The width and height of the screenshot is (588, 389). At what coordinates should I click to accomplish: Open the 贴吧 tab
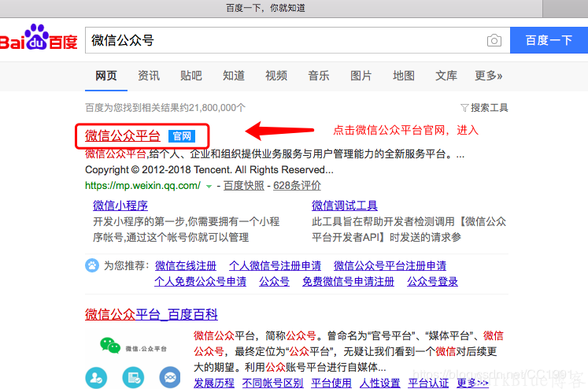(190, 76)
